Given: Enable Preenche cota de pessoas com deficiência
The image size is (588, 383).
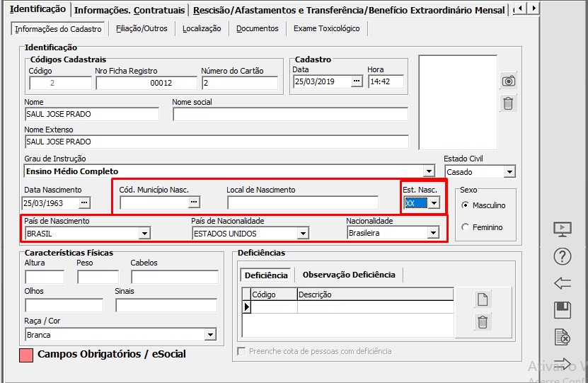Looking at the screenshot, I should pos(242,351).
